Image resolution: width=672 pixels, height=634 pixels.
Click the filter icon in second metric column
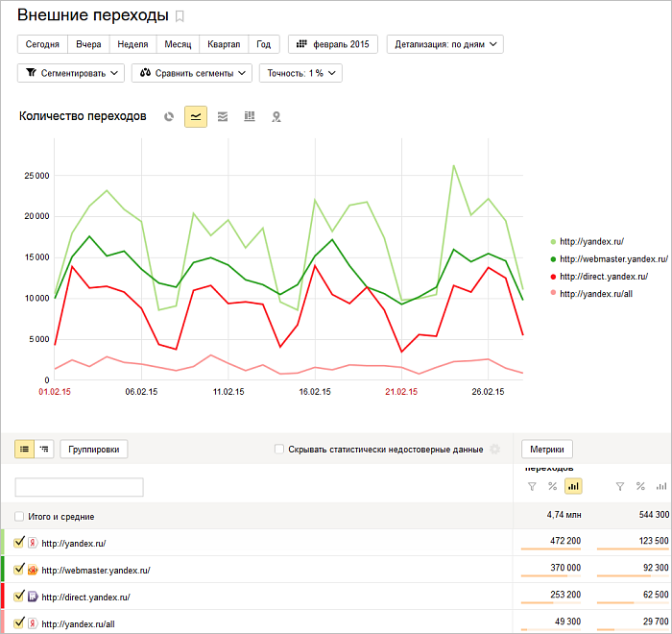[x=620, y=486]
